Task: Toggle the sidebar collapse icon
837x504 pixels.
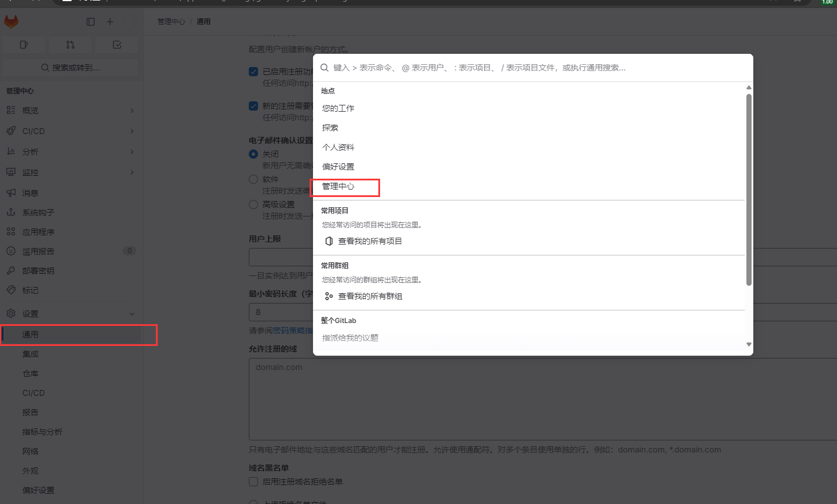Action: click(91, 22)
